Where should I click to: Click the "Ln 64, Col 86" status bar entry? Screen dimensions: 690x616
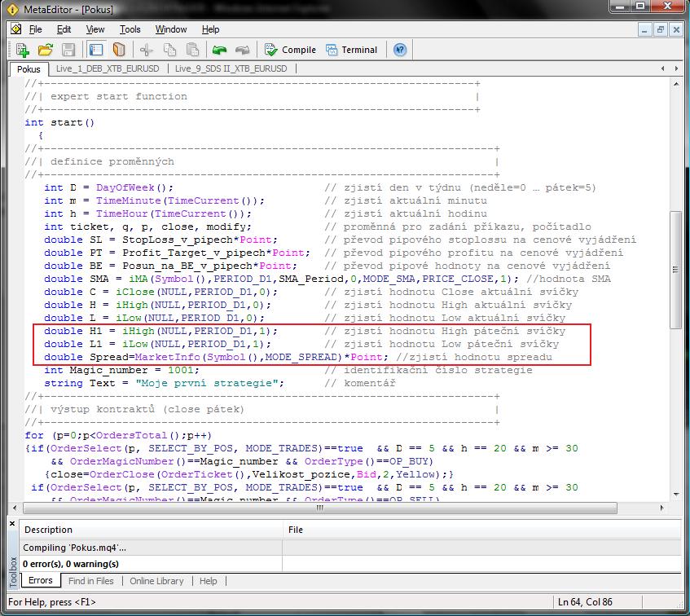585,602
